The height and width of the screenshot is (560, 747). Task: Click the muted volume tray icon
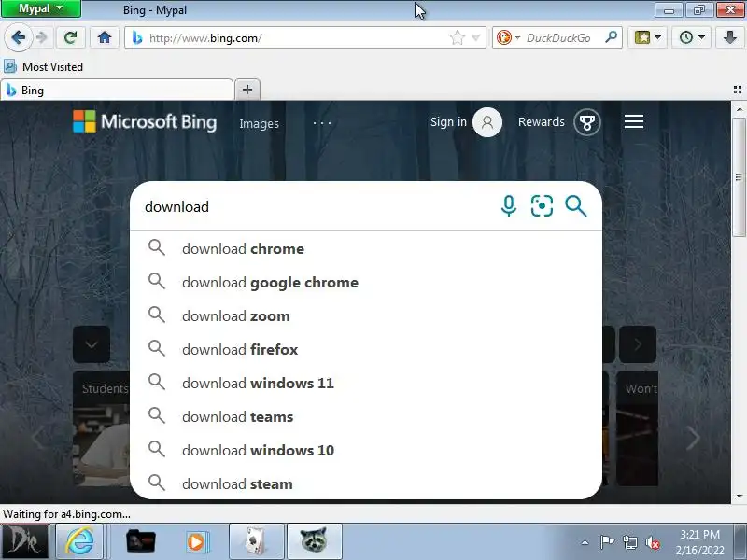pos(652,542)
